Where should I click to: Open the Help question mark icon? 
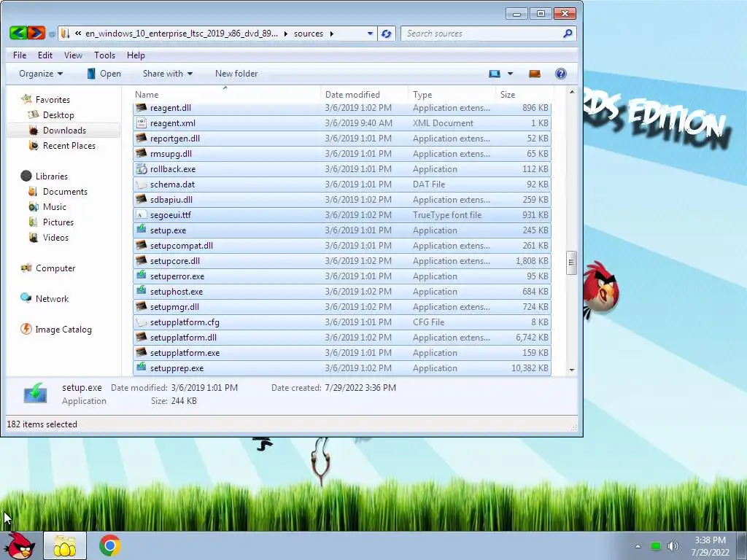(x=561, y=74)
